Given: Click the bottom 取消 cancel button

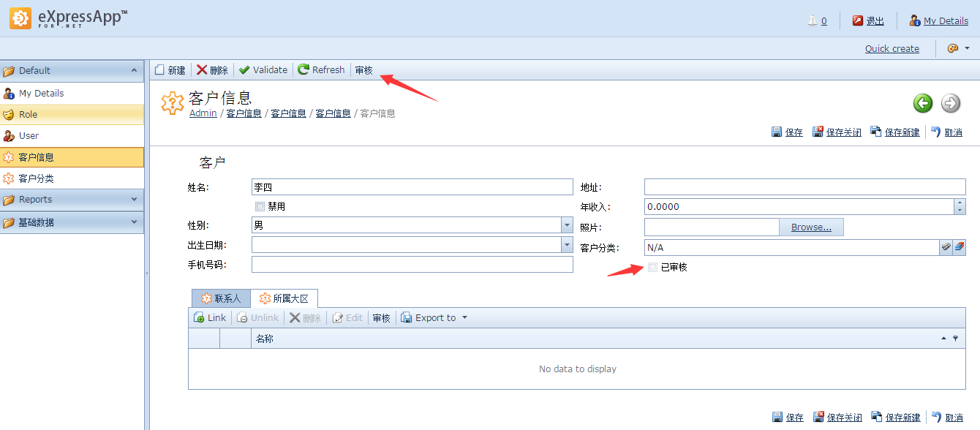Looking at the screenshot, I should point(947,418).
